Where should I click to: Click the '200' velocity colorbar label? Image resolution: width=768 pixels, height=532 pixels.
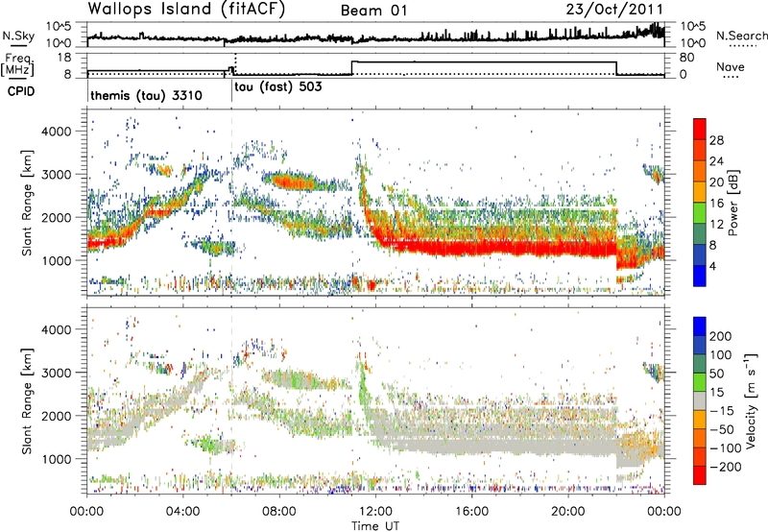pos(721,336)
